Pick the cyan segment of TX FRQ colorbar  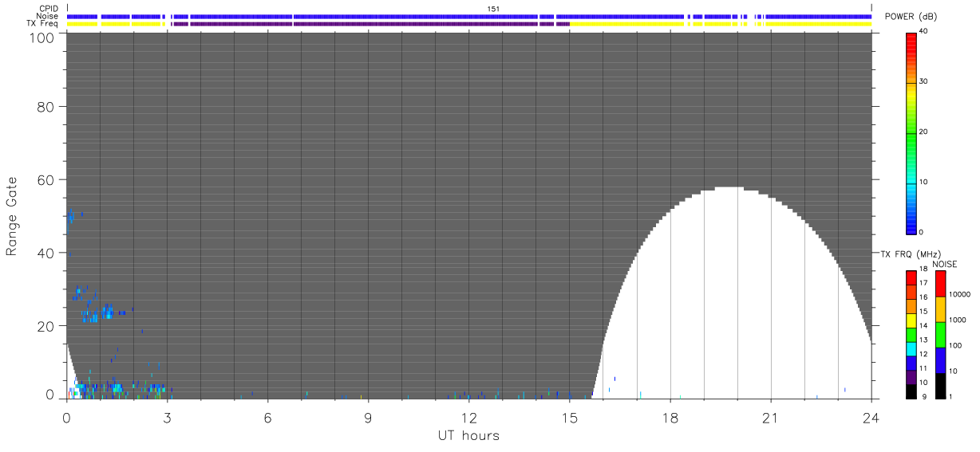point(911,348)
